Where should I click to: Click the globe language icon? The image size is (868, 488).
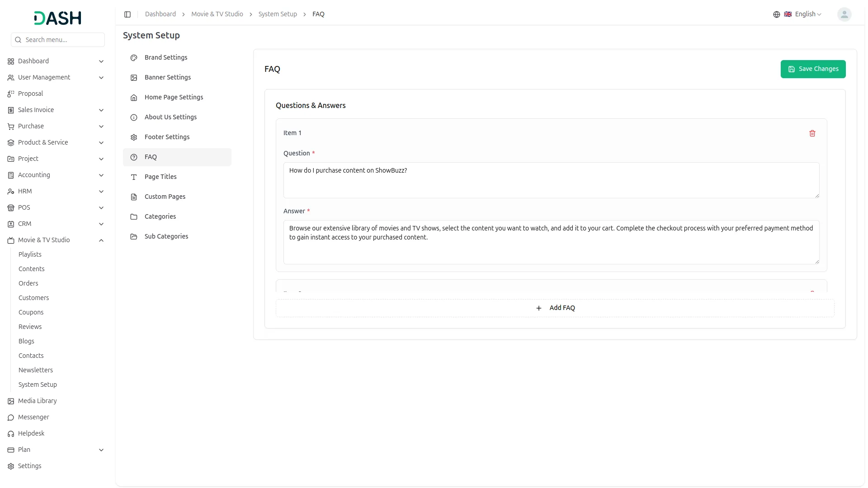click(x=776, y=14)
